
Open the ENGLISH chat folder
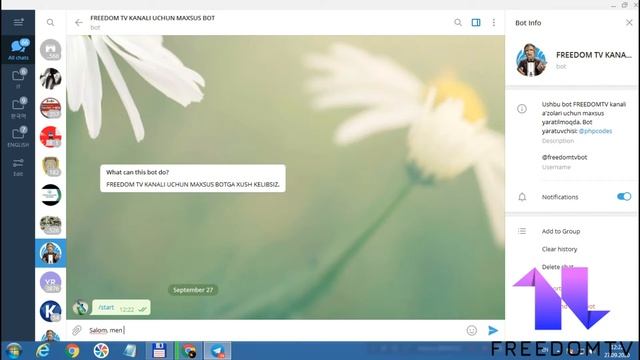[18, 136]
